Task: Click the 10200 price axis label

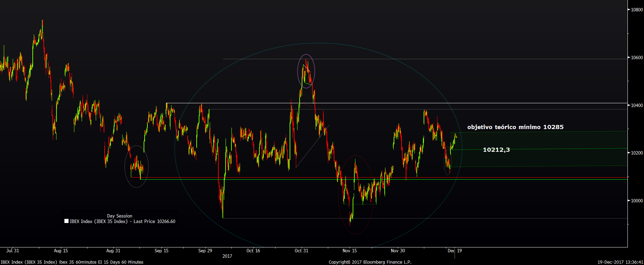Action: [x=636, y=153]
